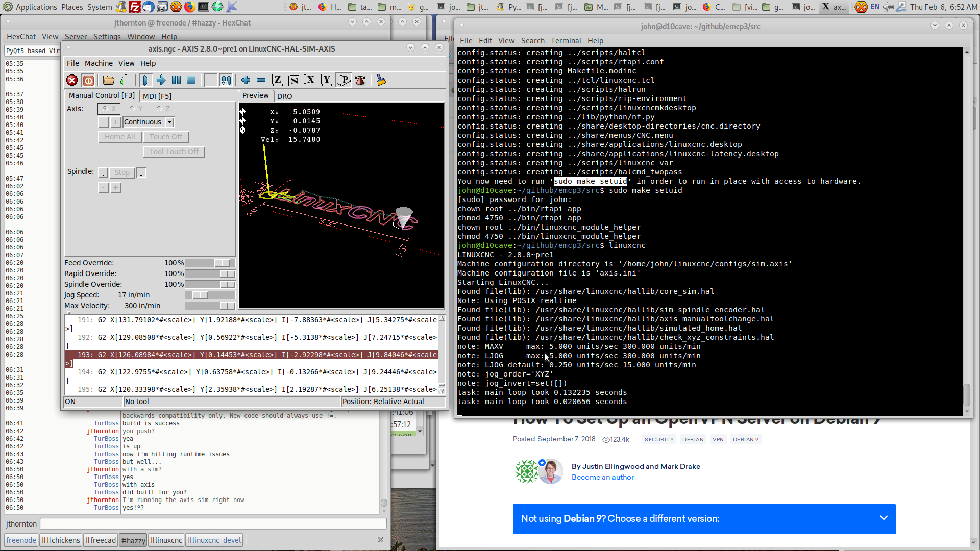The width and height of the screenshot is (980, 551).
Task: Open the Continuous jog increment dropdown
Action: pyautogui.click(x=169, y=122)
